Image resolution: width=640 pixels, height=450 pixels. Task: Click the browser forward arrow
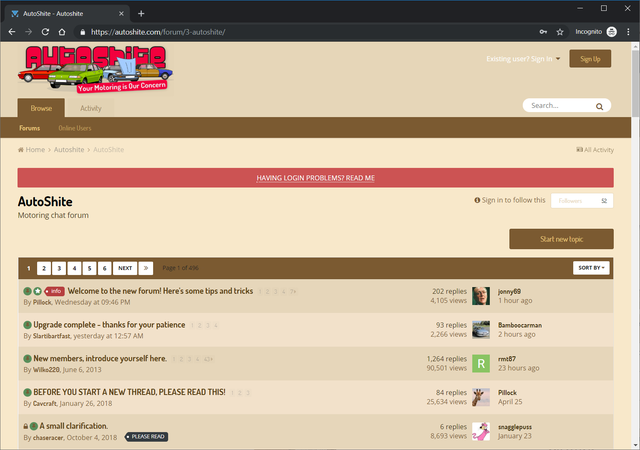28,32
